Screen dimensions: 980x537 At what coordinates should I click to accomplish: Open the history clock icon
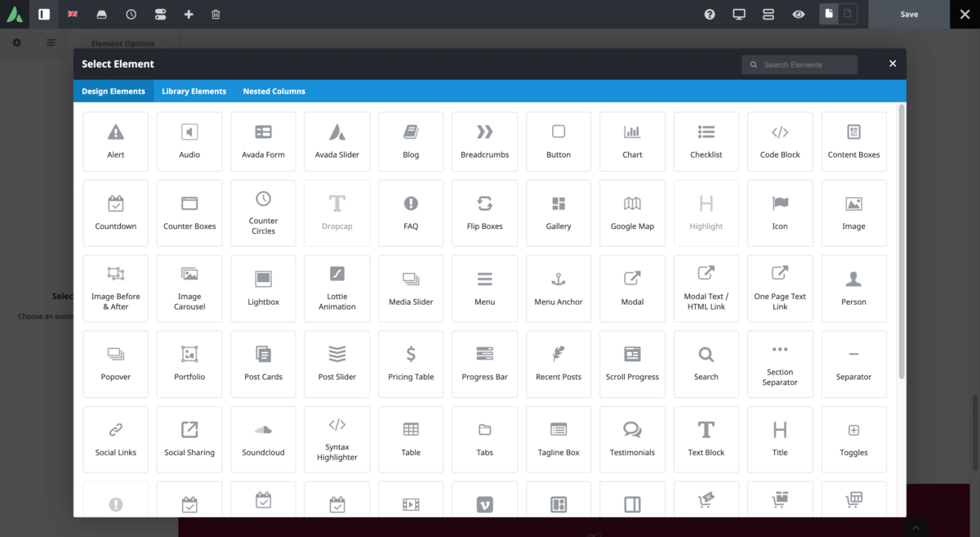(x=131, y=14)
